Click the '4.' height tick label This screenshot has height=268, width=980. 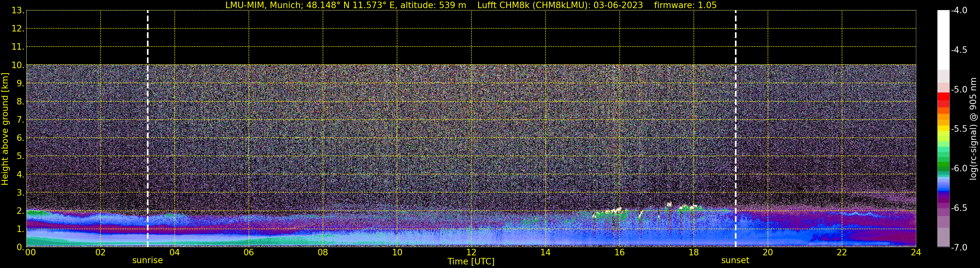click(20, 175)
